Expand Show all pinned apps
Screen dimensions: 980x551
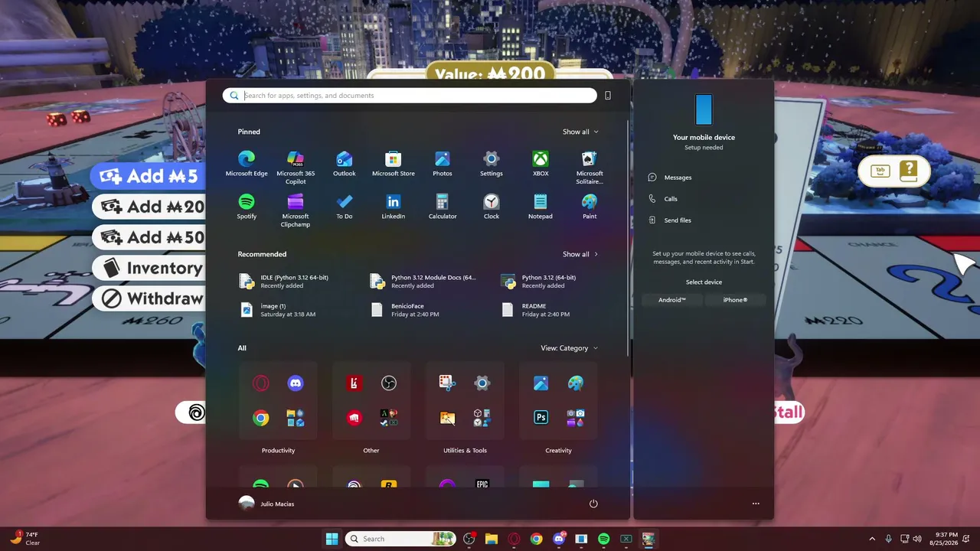(580, 132)
